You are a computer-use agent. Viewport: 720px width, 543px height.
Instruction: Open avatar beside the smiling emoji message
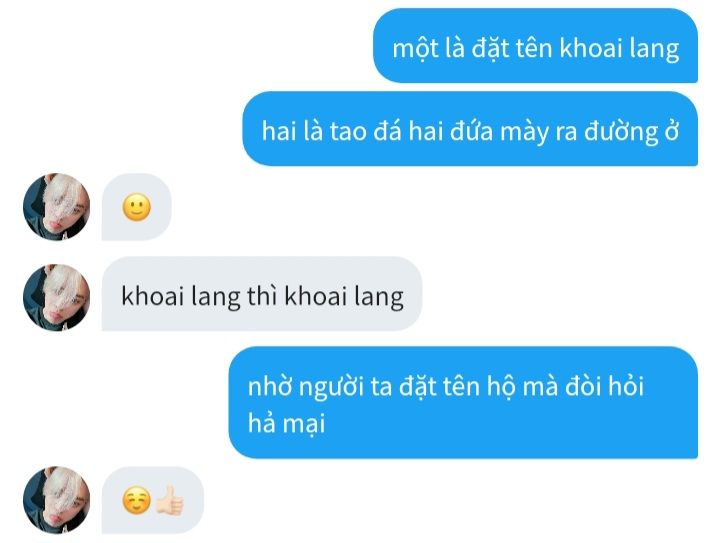(56, 207)
